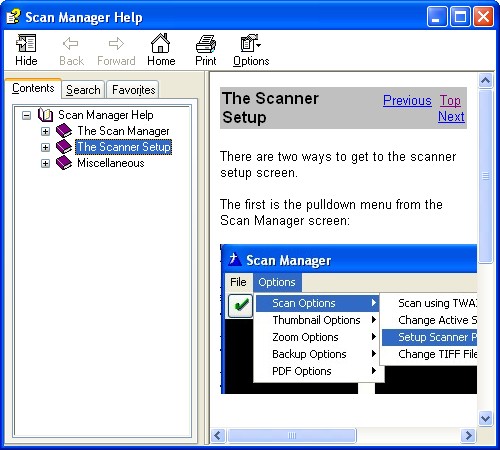Click the vertical scrollbar down arrow
500x450 pixels.
click(x=485, y=418)
